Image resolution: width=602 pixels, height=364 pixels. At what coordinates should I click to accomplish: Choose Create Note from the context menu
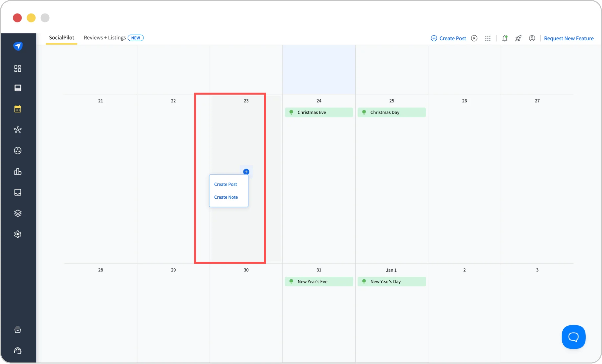(226, 197)
